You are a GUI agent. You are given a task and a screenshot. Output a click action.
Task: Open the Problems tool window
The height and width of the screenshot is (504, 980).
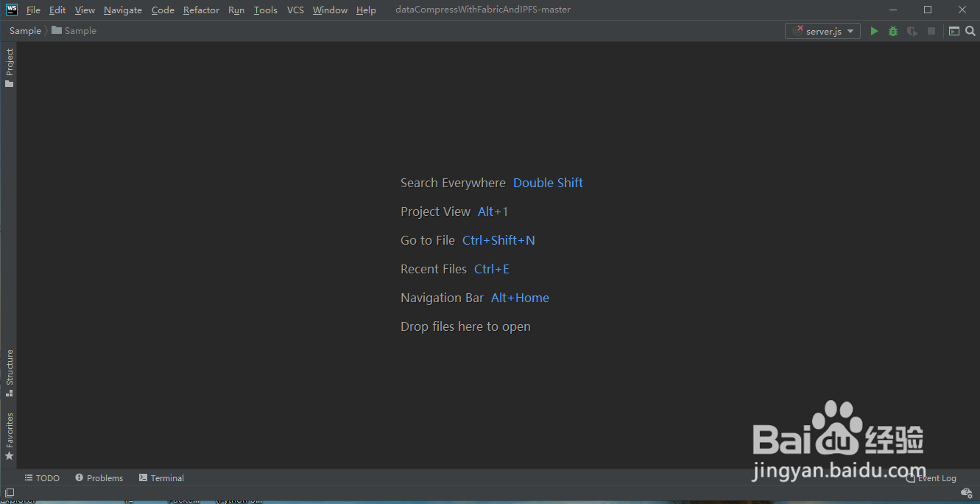(x=99, y=478)
